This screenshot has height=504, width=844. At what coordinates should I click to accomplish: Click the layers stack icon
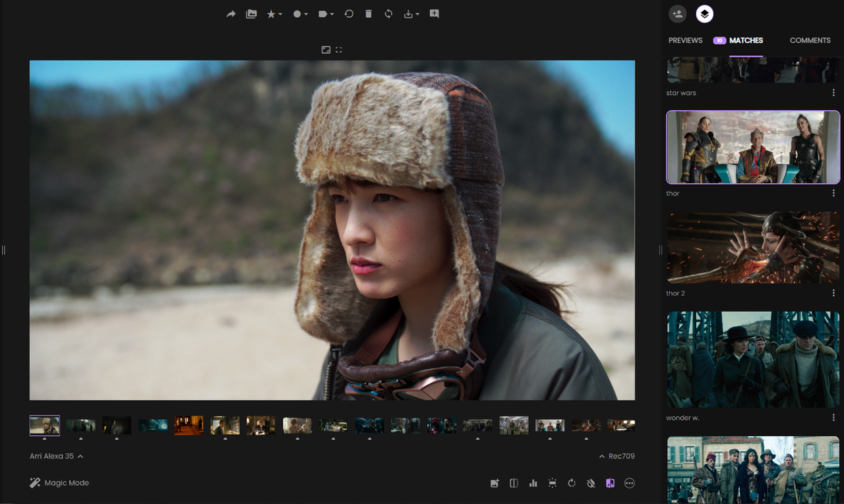pyautogui.click(x=704, y=14)
